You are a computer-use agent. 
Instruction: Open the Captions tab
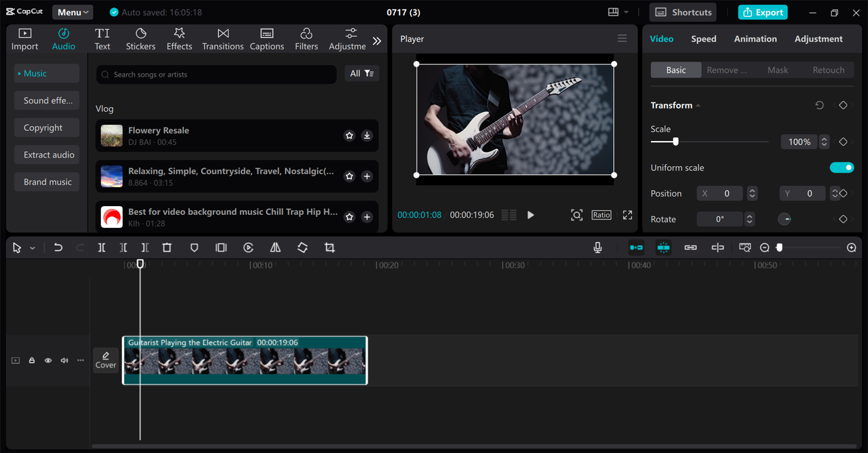tap(267, 39)
